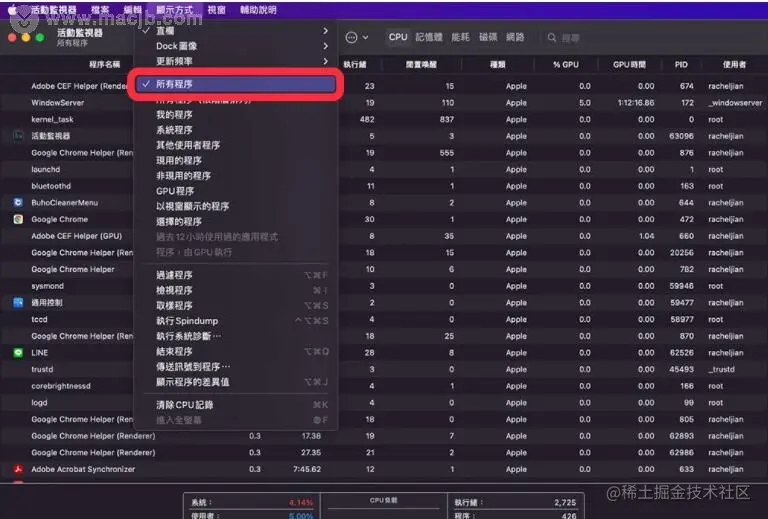The image size is (768, 519).
Task: Select the corebrightnessd process row
Action: coord(384,386)
